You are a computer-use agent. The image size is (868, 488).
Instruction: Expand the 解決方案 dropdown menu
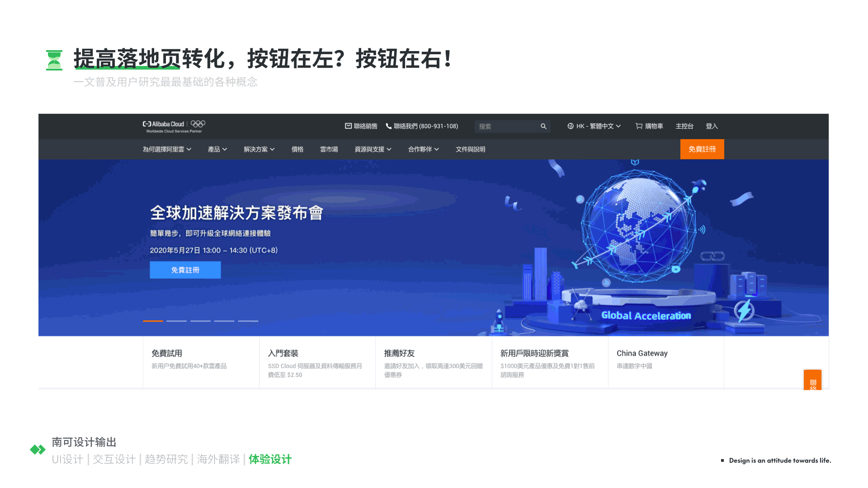click(x=259, y=150)
